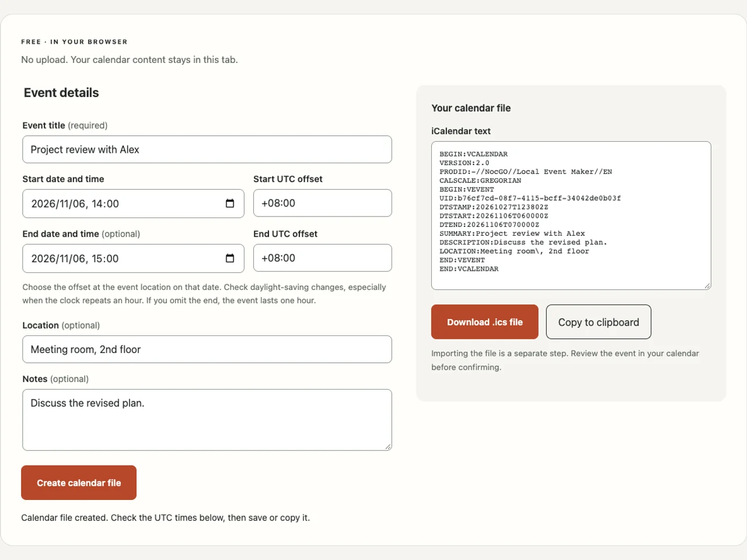Edit the Start UTC offset field

click(323, 203)
